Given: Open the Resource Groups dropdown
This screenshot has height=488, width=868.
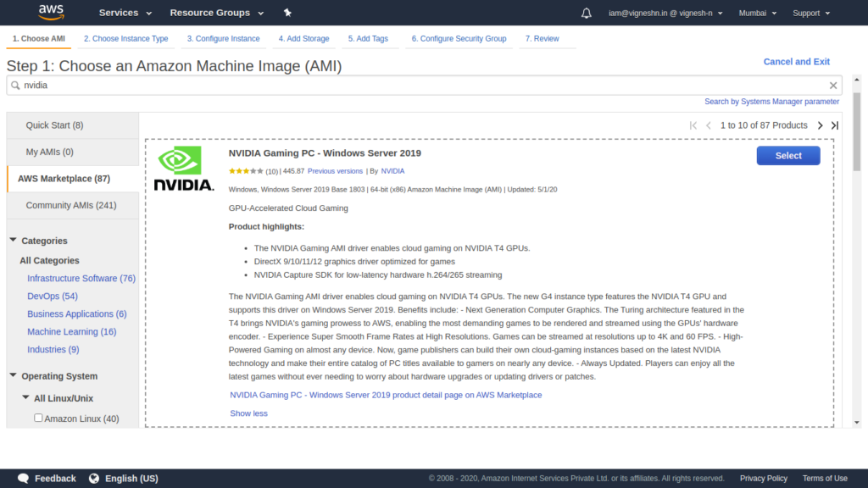Looking at the screenshot, I should pyautogui.click(x=216, y=13).
